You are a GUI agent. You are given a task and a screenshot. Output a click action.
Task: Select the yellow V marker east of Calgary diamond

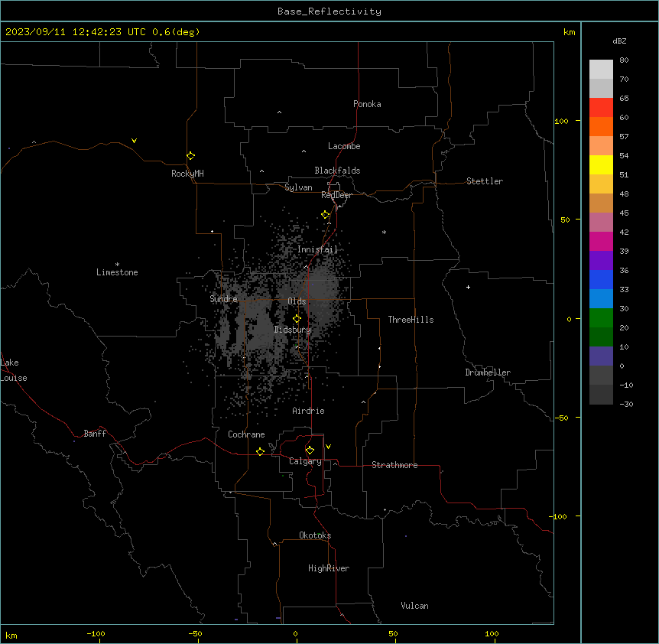[x=328, y=447]
